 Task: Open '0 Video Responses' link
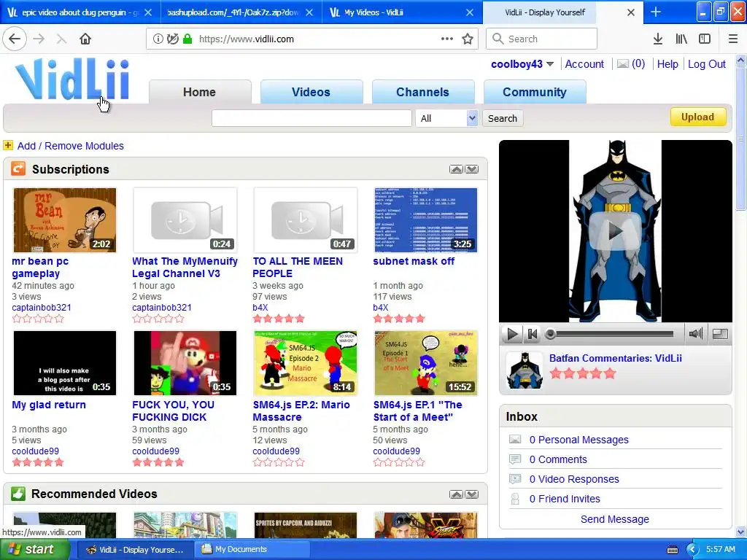574,479
